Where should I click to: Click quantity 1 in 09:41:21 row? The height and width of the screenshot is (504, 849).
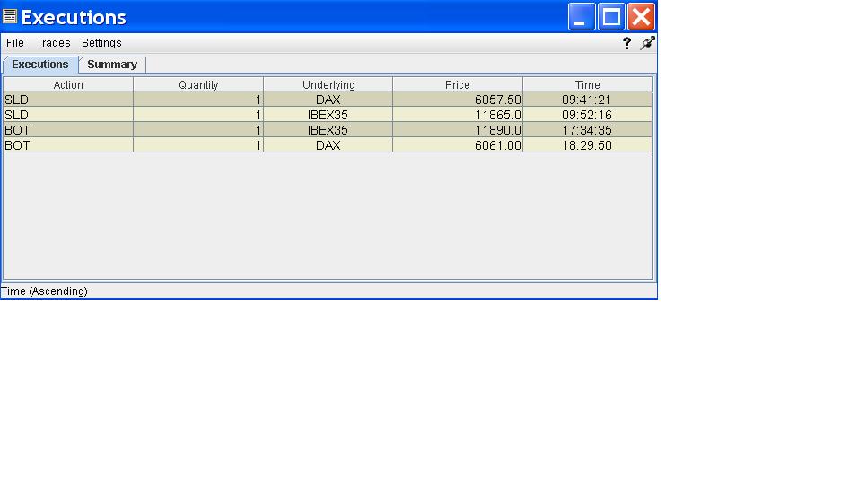pyautogui.click(x=198, y=100)
